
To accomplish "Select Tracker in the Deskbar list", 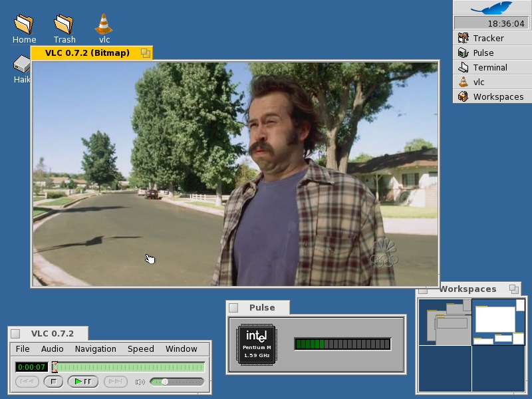I will pos(488,38).
